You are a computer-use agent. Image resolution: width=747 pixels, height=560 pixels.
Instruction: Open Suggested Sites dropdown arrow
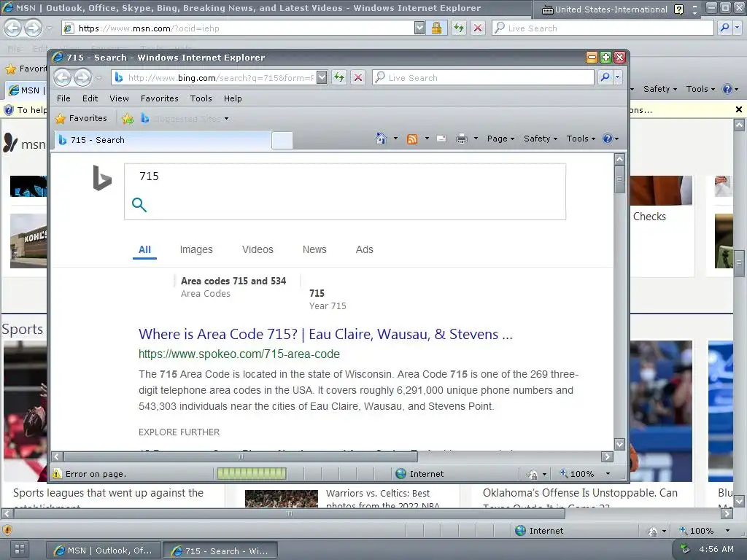click(x=226, y=119)
